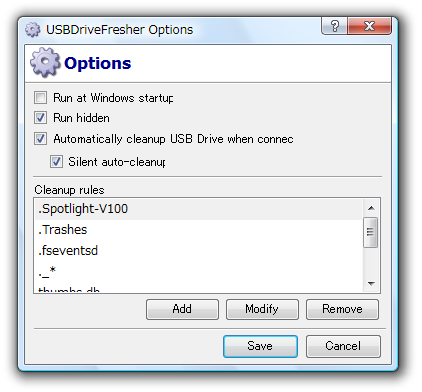422x392 pixels.
Task: Select the .Spotlight-V100 rule
Action: click(199, 209)
